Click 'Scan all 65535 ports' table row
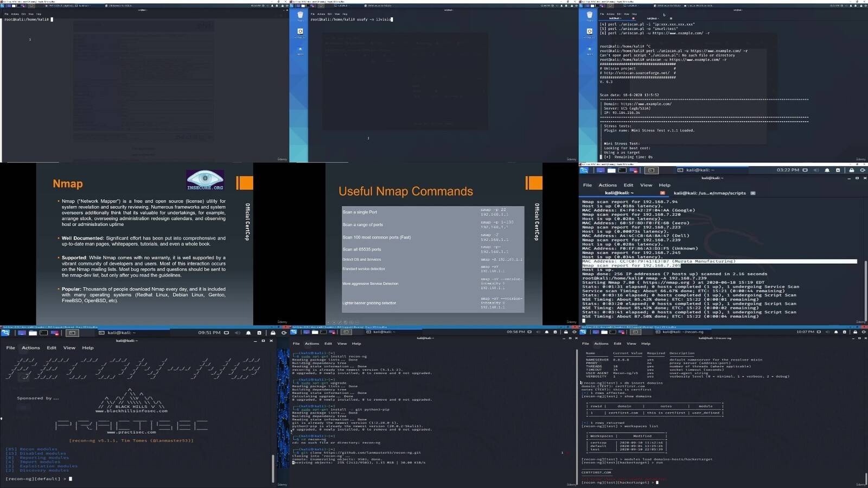This screenshot has width=868, height=488. click(x=433, y=249)
